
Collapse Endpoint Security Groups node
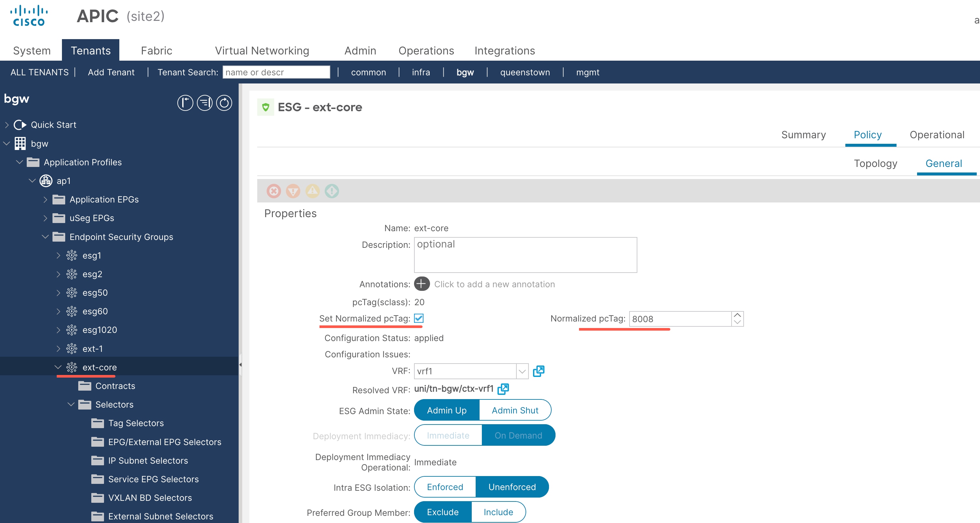(45, 237)
